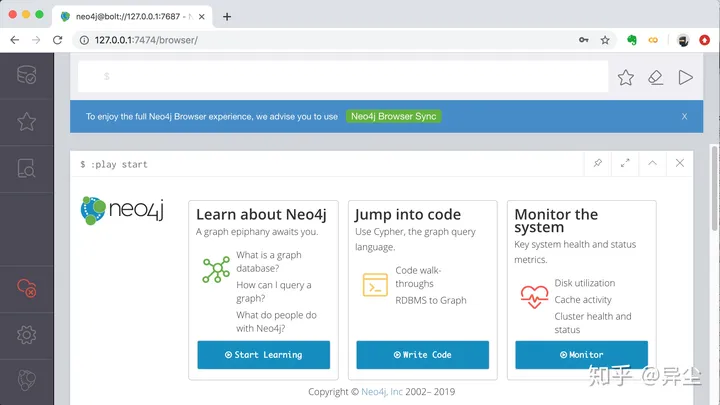Clear the editor with eraser icon
This screenshot has width=720, height=405.
655,77
